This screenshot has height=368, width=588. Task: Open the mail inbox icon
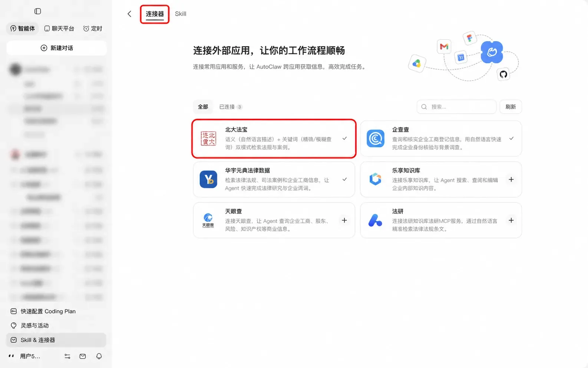[x=83, y=356]
